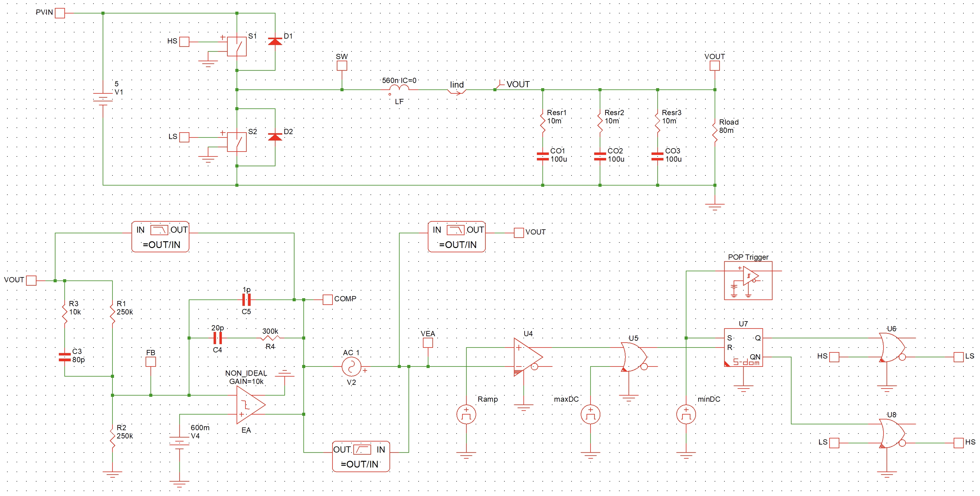Select the C5 1p capacitor

246,300
